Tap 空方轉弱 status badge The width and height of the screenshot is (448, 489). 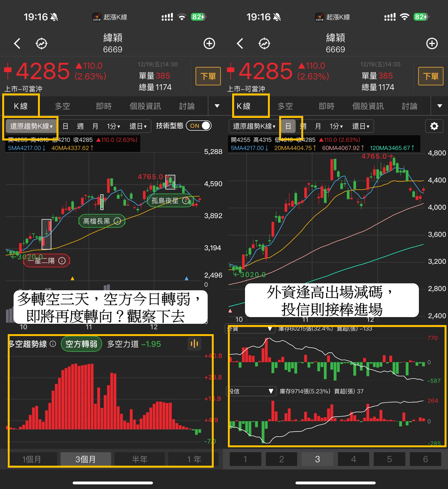(x=82, y=344)
